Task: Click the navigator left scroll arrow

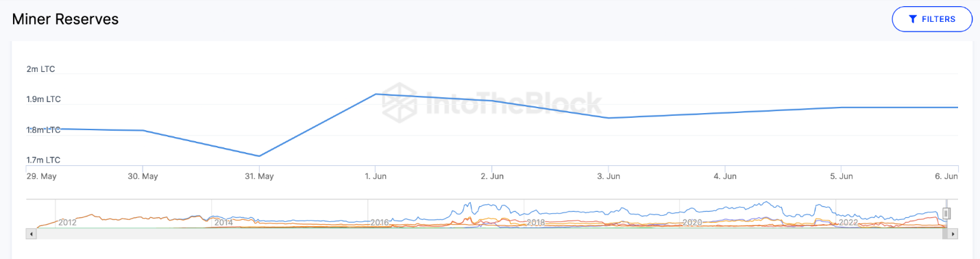Action: [x=31, y=234]
